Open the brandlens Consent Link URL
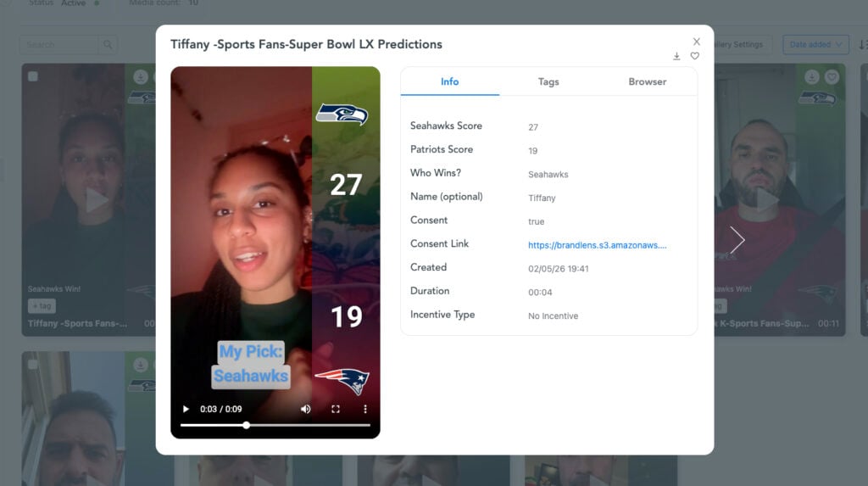The image size is (868, 486). (x=597, y=245)
